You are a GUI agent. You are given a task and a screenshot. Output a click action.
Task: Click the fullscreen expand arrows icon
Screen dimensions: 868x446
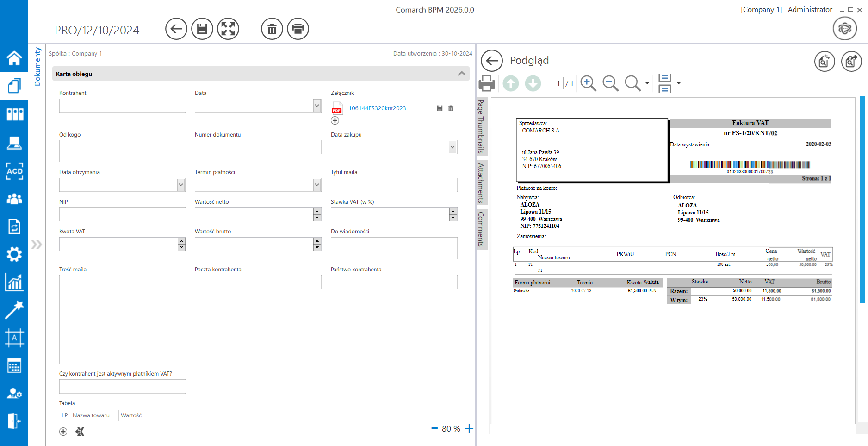(x=228, y=29)
